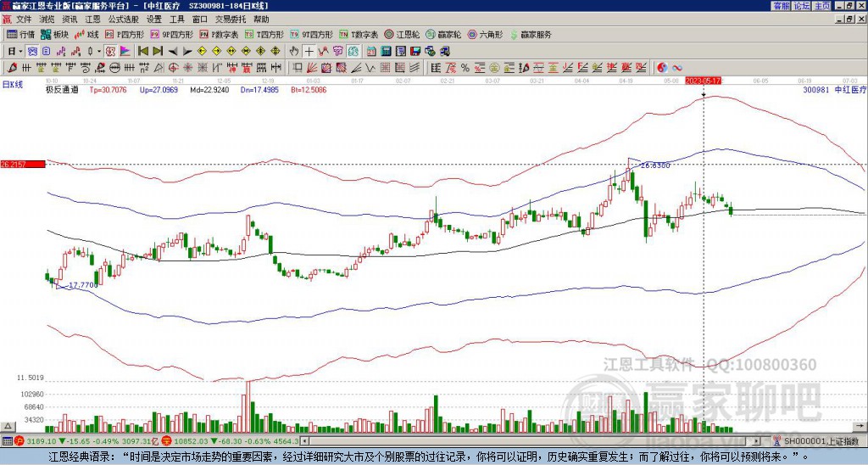Step chart left with black arrow
This screenshot has height=465, width=868.
pyautogui.click(x=173, y=52)
